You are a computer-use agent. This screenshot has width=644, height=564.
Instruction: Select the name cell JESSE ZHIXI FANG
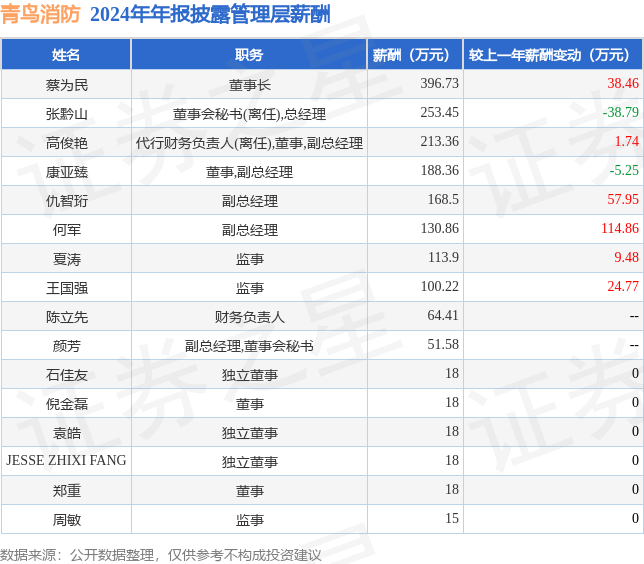click(66, 460)
